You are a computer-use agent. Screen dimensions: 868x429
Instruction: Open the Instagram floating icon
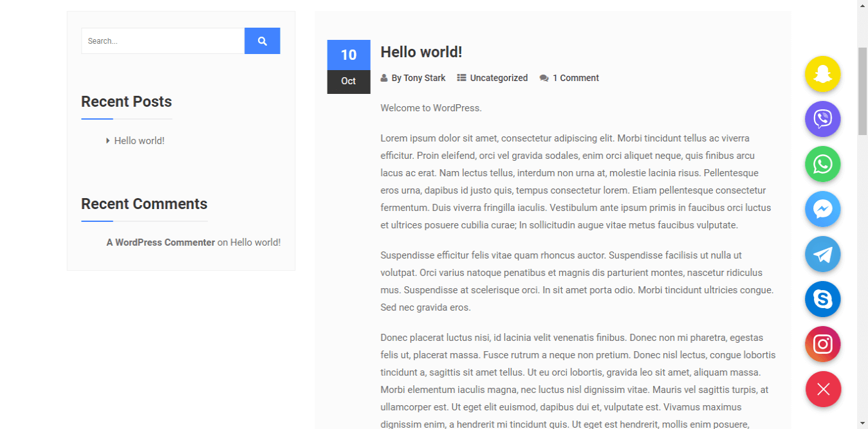pyautogui.click(x=823, y=344)
